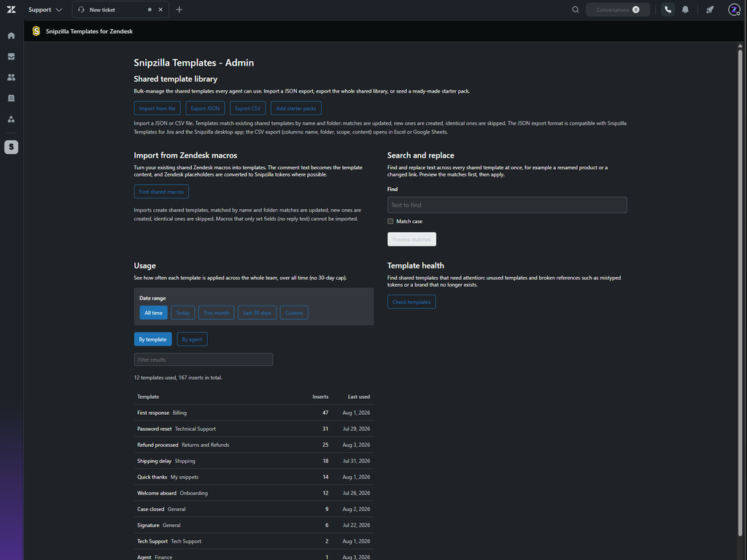Viewport: 747px width, 560px height.
Task: Click the rocket icon in top bar
Action: pyautogui.click(x=710, y=9)
